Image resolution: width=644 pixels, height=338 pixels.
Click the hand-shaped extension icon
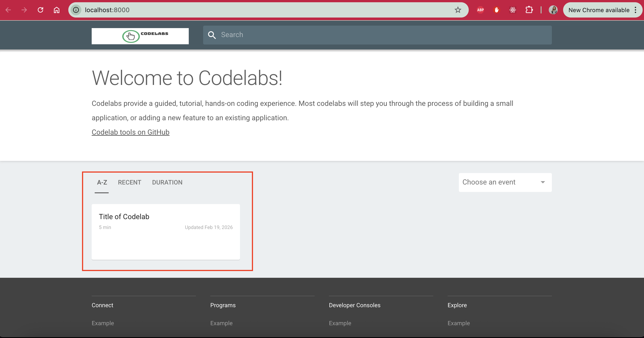click(x=497, y=10)
